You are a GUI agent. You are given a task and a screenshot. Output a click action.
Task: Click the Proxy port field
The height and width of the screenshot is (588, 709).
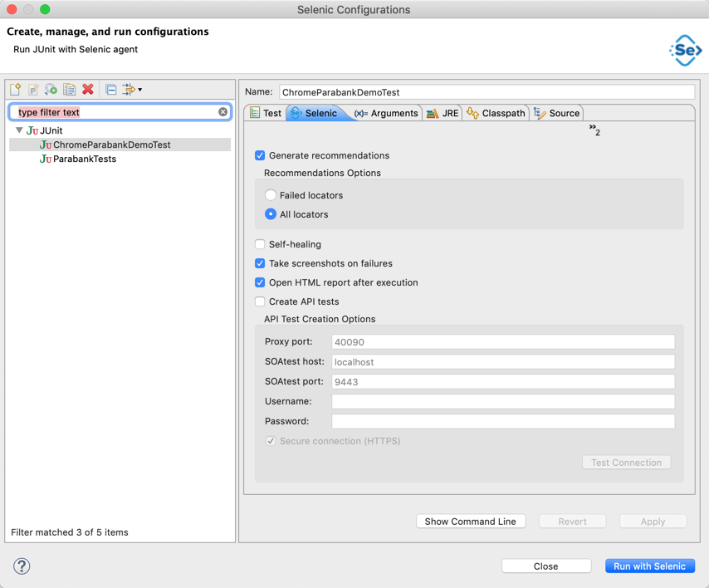tap(503, 342)
